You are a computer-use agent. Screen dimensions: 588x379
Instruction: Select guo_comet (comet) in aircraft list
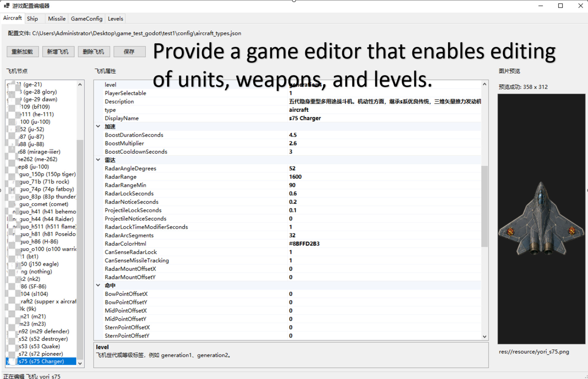coord(44,204)
